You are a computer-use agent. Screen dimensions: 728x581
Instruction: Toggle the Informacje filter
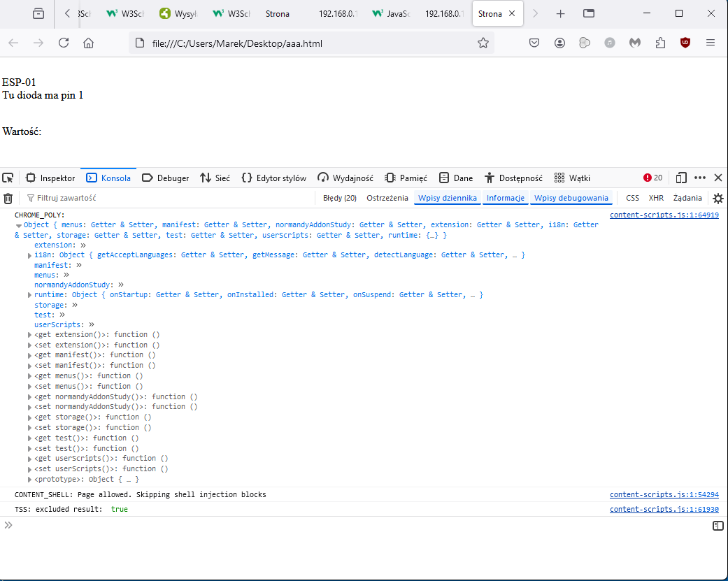pyautogui.click(x=505, y=198)
